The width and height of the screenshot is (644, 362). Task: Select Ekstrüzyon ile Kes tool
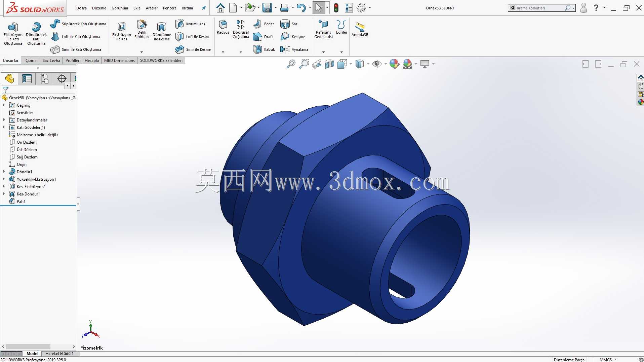(122, 31)
